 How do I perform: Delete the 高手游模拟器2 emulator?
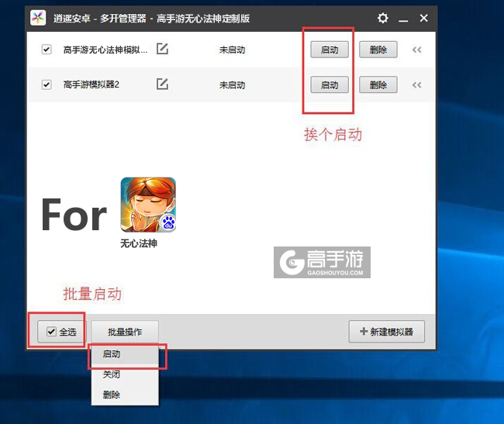point(378,84)
